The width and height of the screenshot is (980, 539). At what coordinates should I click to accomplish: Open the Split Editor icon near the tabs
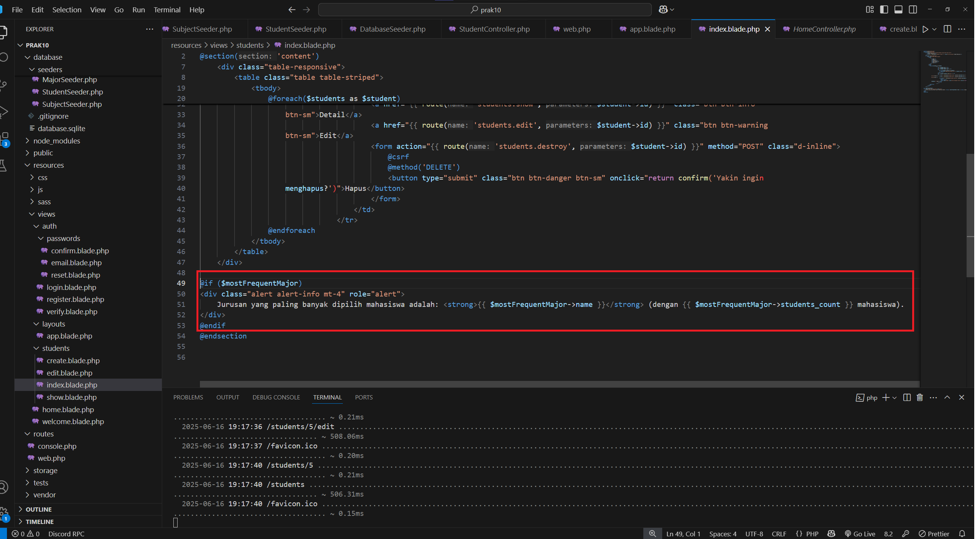point(948,29)
